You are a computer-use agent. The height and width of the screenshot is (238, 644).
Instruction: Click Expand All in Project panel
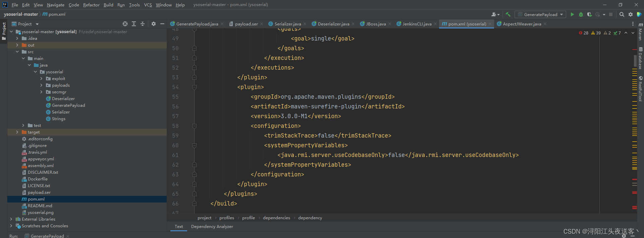[x=134, y=24]
